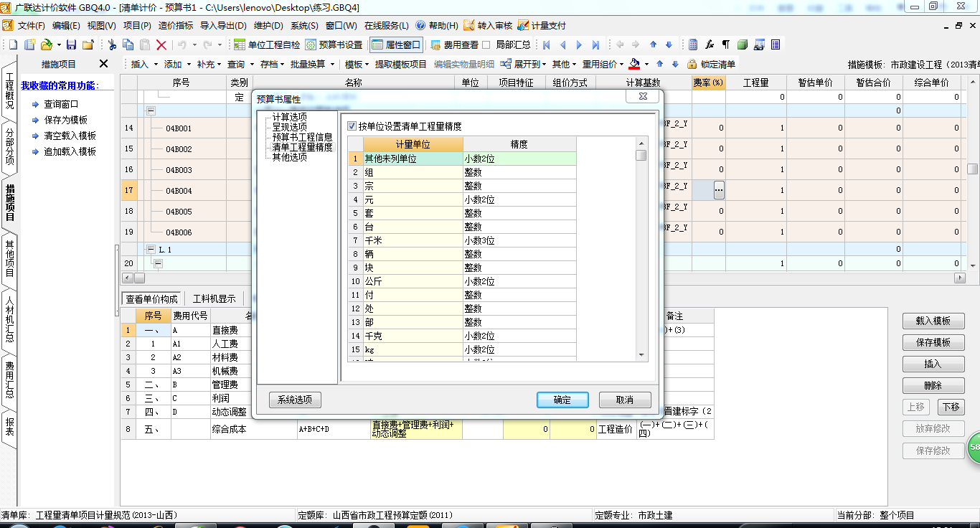Click ellipsis button in row 17
The height and width of the screenshot is (528, 980).
click(719, 190)
